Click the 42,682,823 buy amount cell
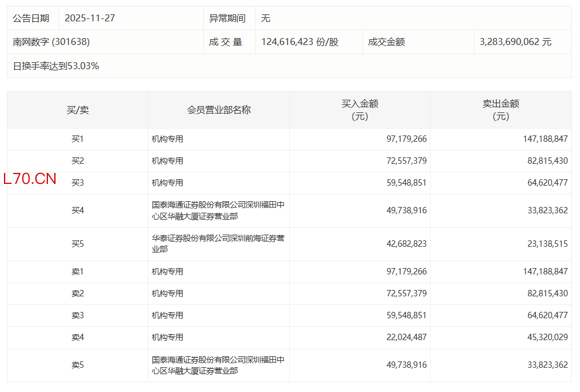 tap(406, 244)
